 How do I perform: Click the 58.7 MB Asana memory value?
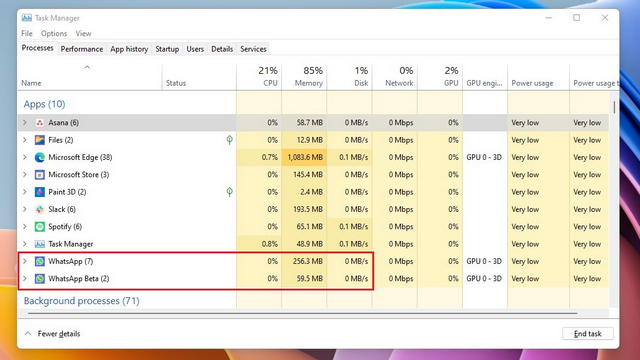coord(310,122)
